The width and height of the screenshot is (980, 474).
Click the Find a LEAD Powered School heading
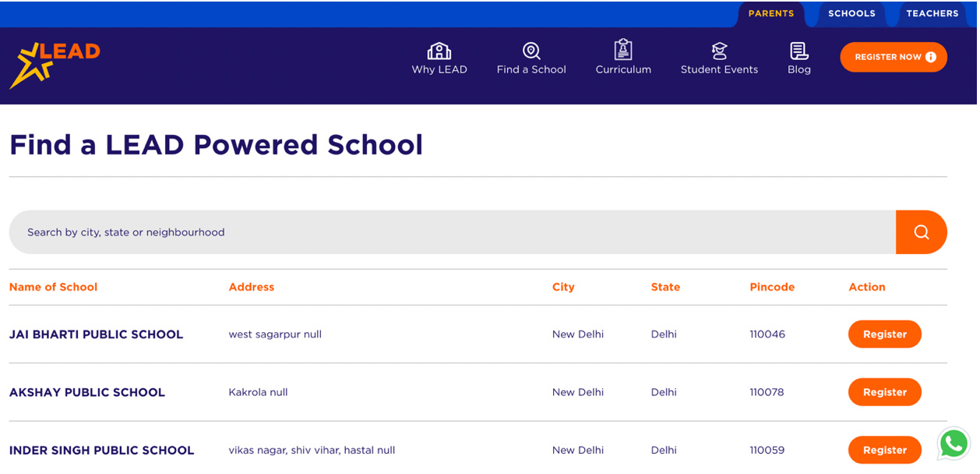216,145
